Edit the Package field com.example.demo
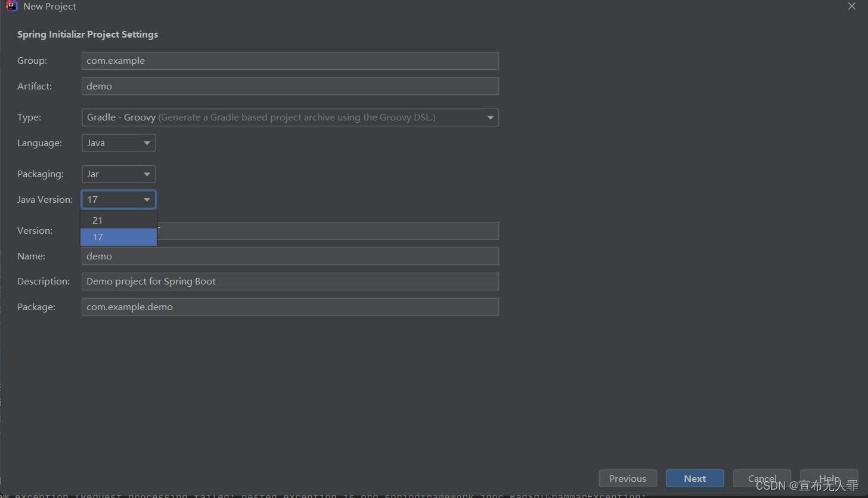This screenshot has width=868, height=498. coord(290,307)
